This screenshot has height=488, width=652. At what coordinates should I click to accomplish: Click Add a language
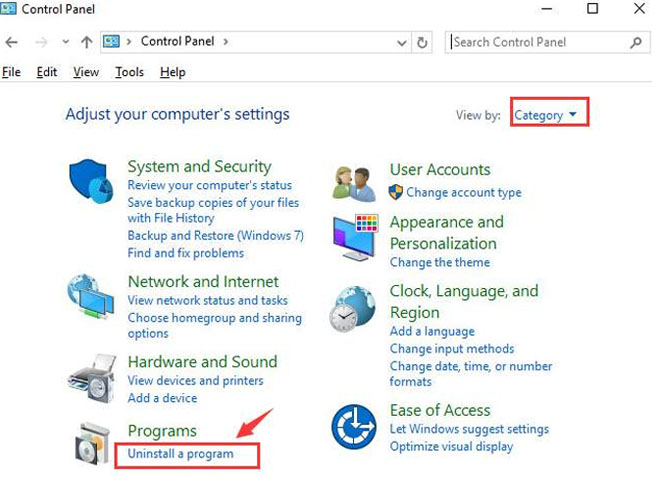[x=432, y=331]
